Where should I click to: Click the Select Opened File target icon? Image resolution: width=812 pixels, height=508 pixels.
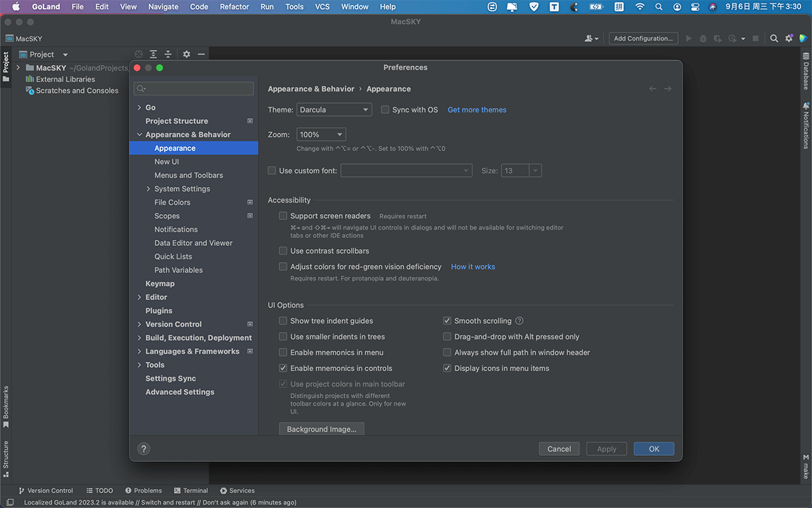click(x=139, y=54)
